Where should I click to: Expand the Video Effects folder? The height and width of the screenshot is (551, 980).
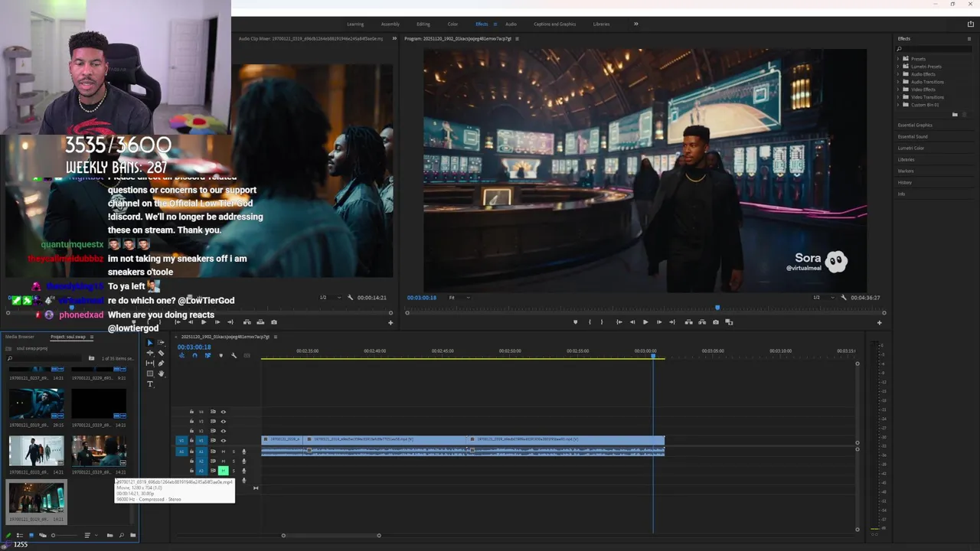[x=898, y=90]
